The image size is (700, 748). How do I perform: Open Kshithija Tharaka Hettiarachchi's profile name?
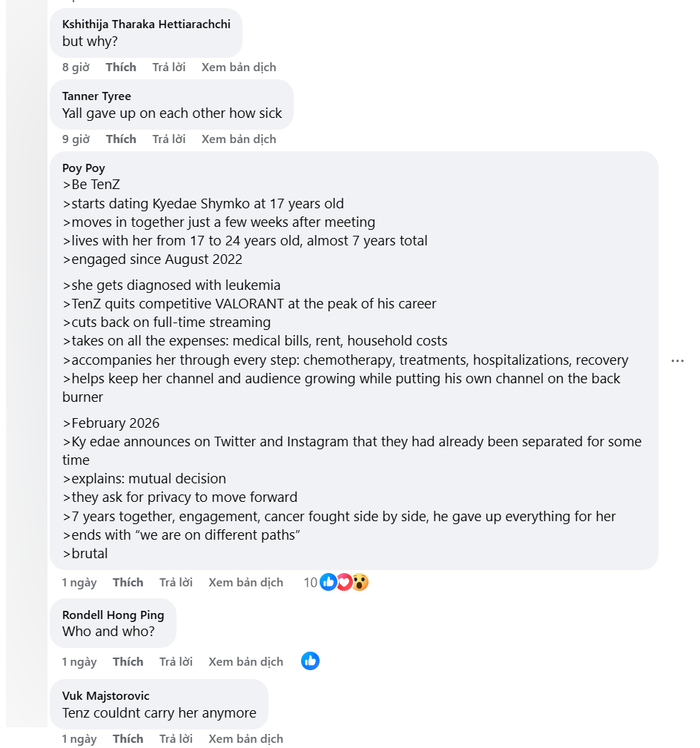point(146,24)
